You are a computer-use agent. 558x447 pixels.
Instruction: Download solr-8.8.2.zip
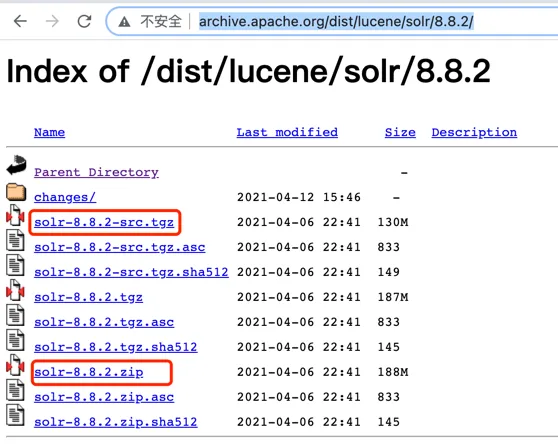[89, 372]
